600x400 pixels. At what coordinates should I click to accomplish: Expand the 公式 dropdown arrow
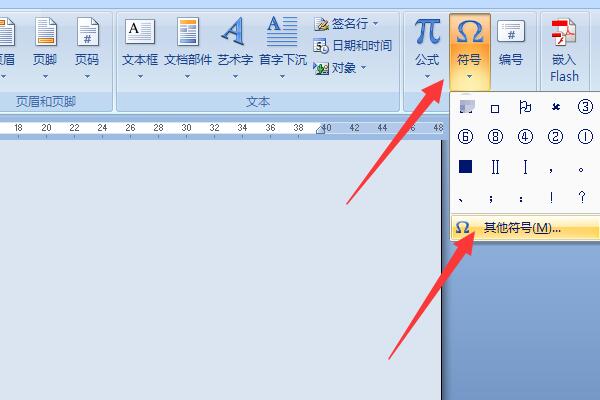tap(427, 77)
